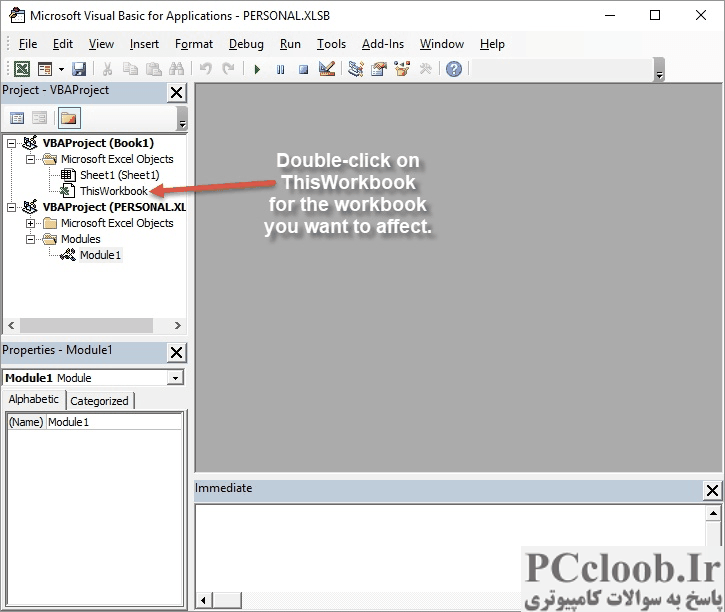This screenshot has height=612, width=725.
Task: Open Properties Window toolbar icon
Action: point(379,69)
